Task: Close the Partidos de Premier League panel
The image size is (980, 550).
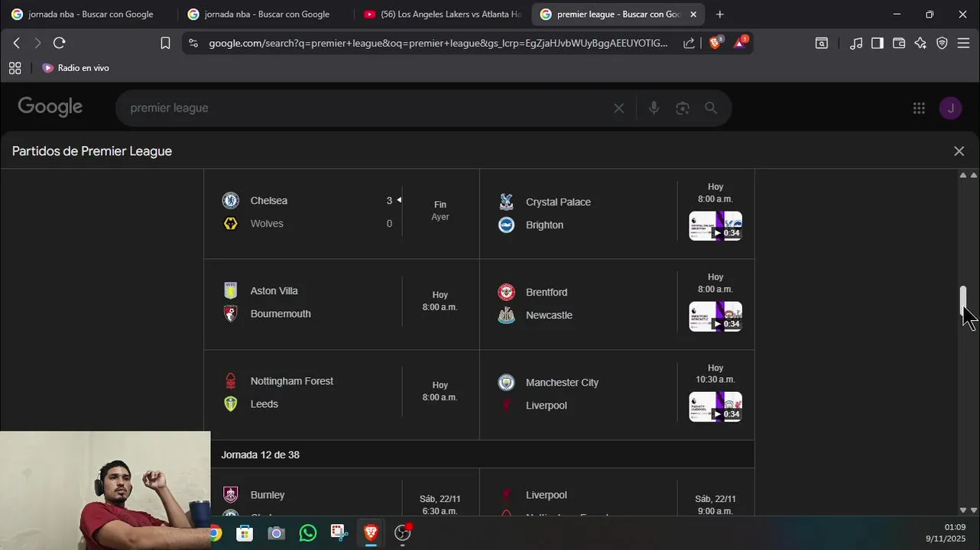Action: (959, 151)
